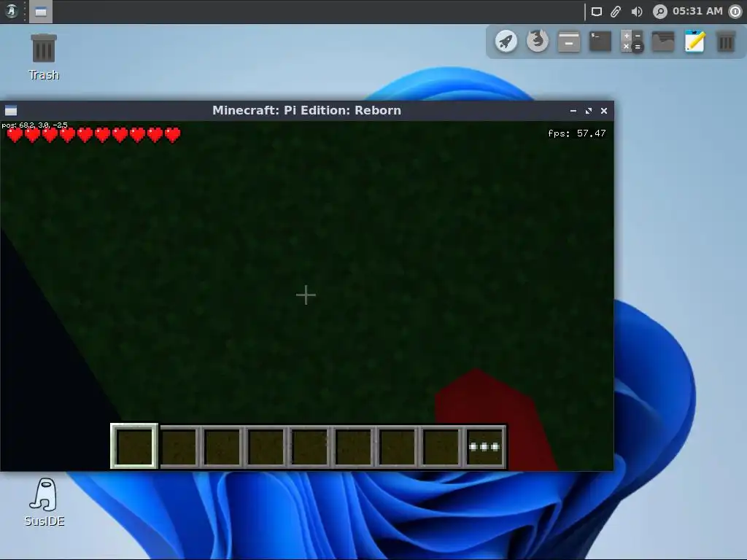
Task: Select the fourth hotbar slot
Action: 266,447
